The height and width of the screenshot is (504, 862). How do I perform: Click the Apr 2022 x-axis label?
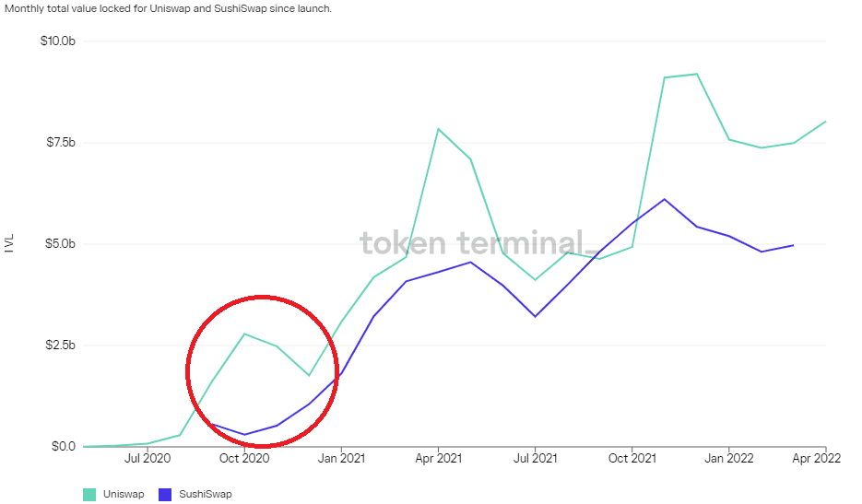[x=817, y=458]
